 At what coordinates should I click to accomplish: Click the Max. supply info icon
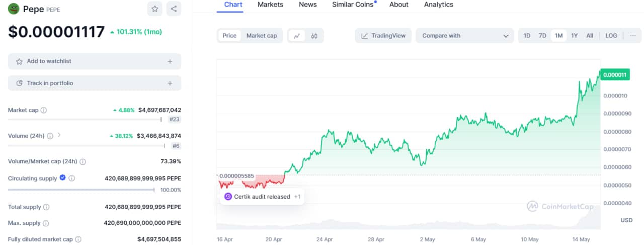46,223
